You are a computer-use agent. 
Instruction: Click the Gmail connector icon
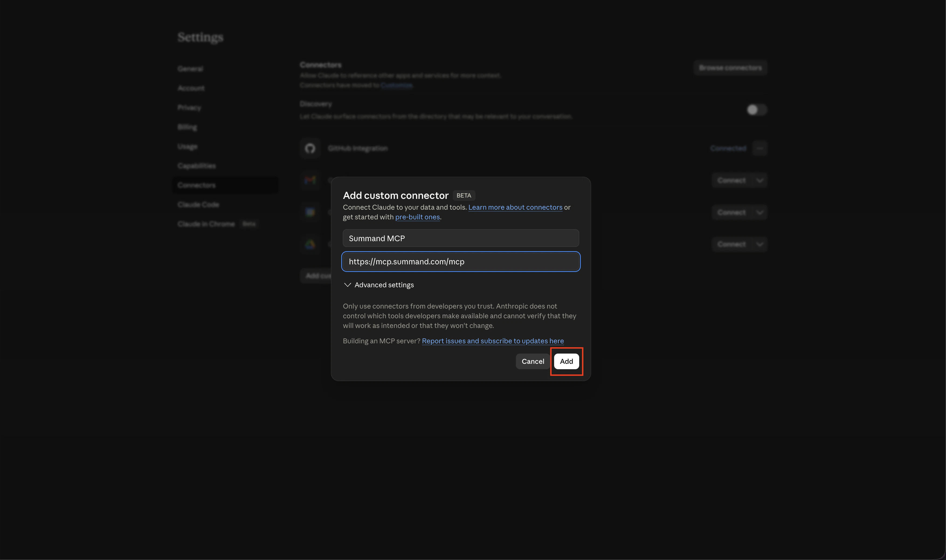pos(310,180)
